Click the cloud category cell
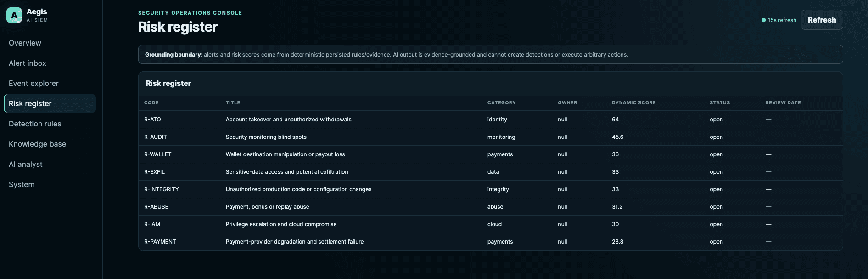Image resolution: width=868 pixels, height=279 pixels. tap(494, 224)
